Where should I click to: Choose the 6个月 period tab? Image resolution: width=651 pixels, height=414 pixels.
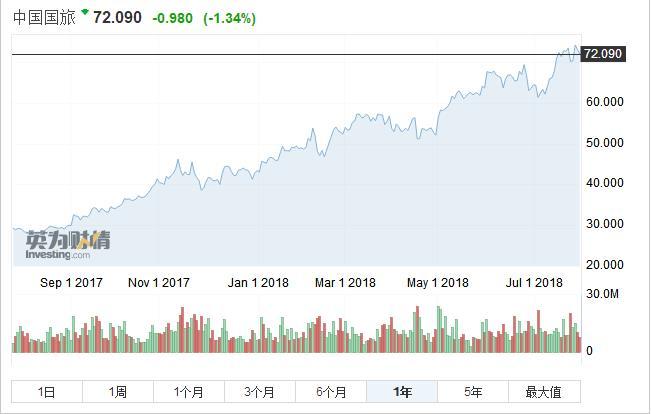pos(330,392)
